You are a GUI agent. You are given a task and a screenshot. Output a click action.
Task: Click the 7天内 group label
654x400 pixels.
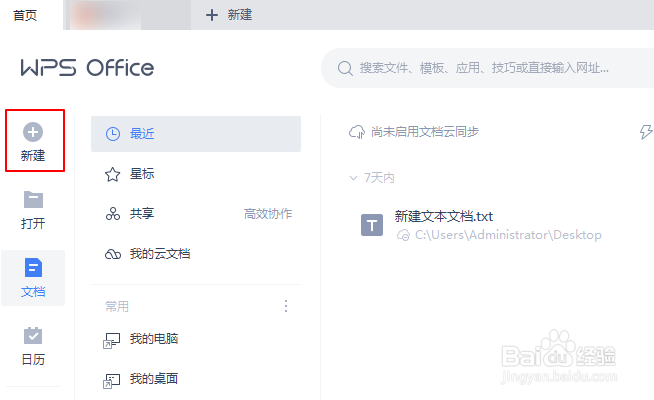379,178
